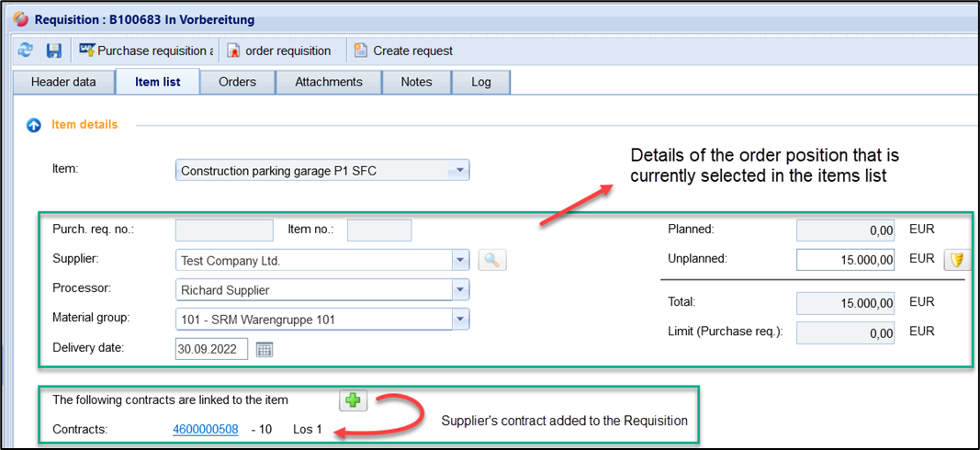Go to the Attachments tab
The height and width of the screenshot is (450, 980).
[x=329, y=82]
